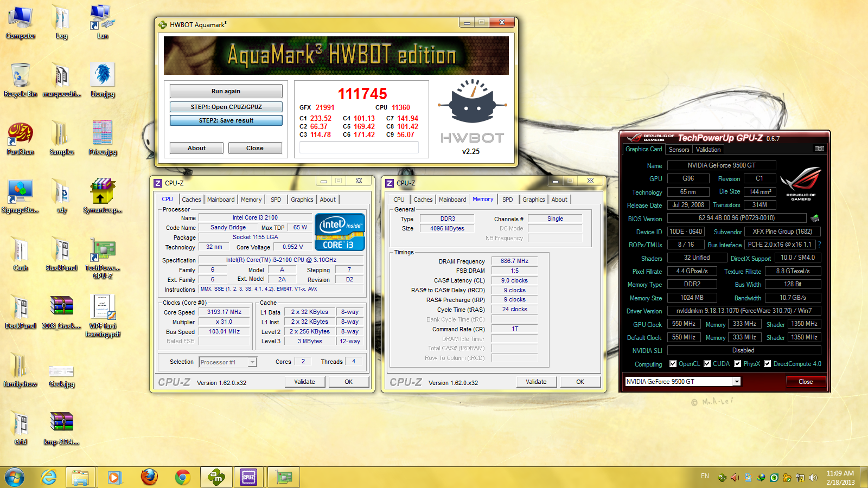Open SPD tab in CPU-Z Timings window

507,200
